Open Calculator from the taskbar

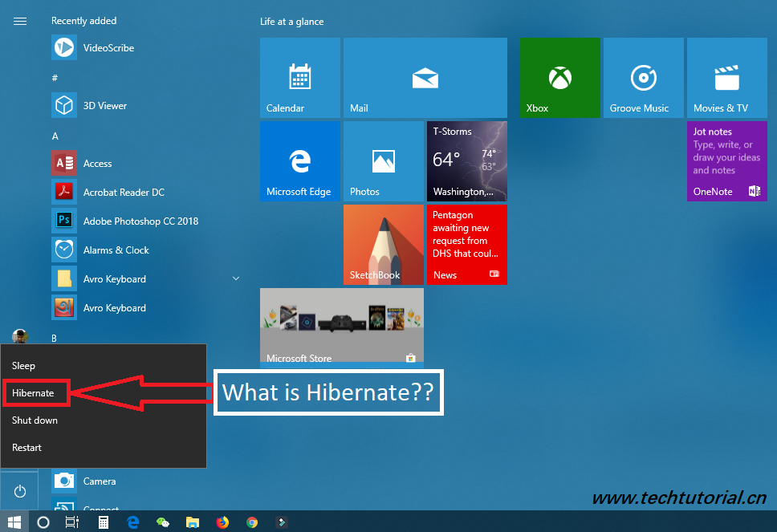[x=104, y=522]
